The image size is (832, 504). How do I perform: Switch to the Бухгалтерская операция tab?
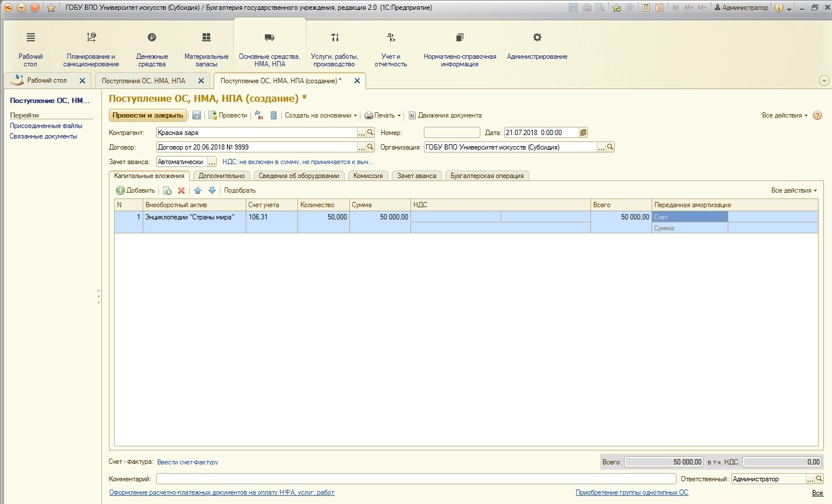tap(487, 176)
